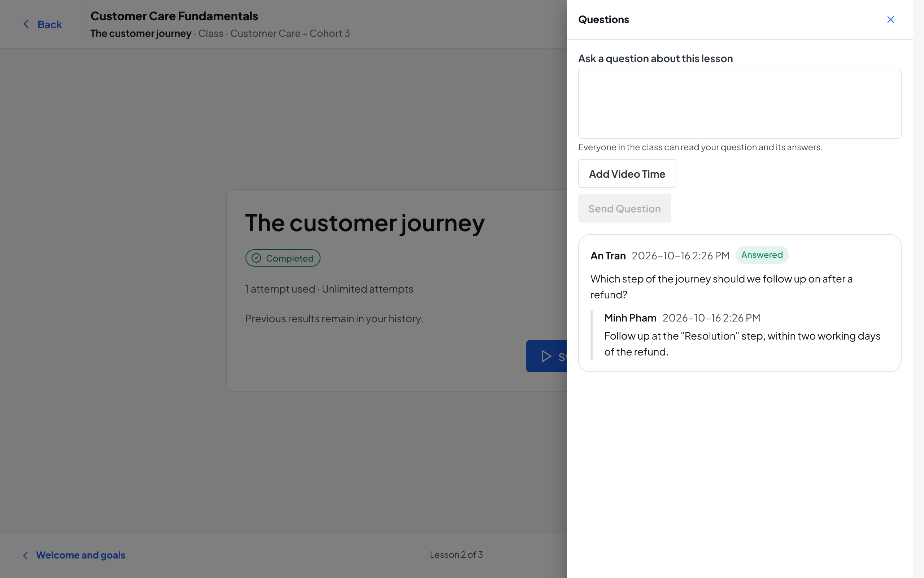Close the Questions panel with X
Screen dimensions: 924x578
click(890, 20)
